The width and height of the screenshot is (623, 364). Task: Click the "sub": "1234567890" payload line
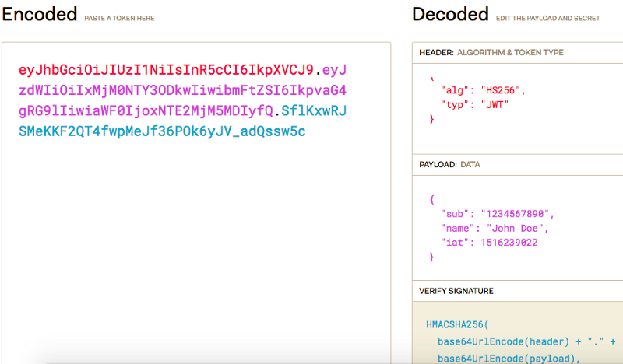coord(497,214)
